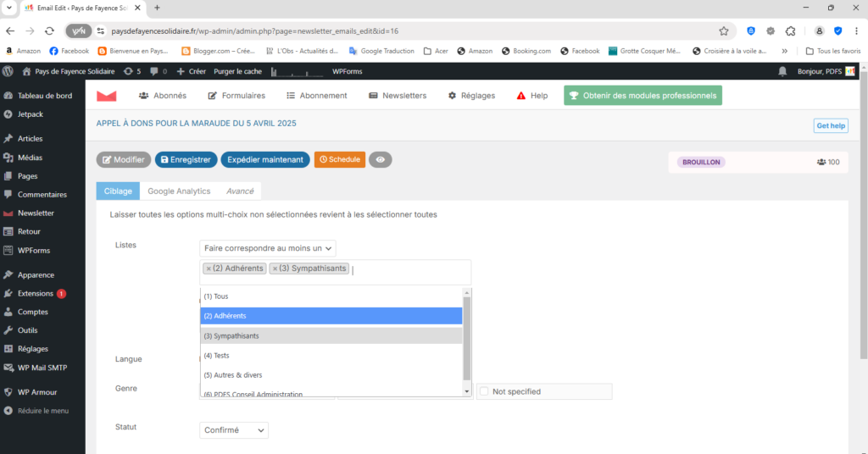Viewport: 868px width, 454px height.
Task: Click the Newsletter plugin envelope logo
Action: click(x=106, y=96)
